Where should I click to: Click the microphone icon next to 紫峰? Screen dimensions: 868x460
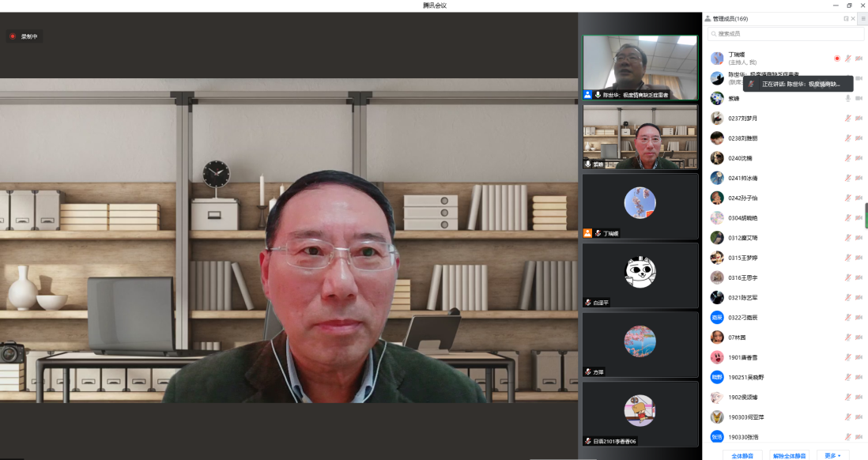point(847,99)
